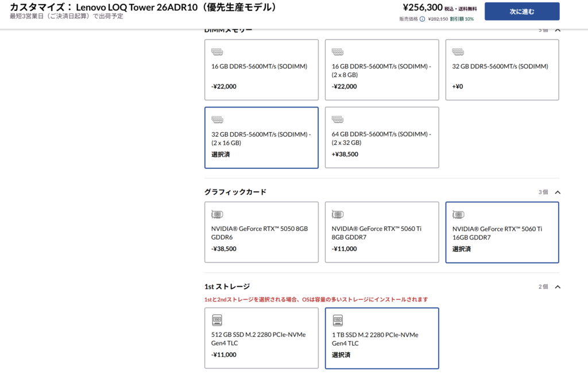The image size is (588, 378).
Task: Click the RTX 5060 Ti 16GB card icon
Action: tap(458, 214)
